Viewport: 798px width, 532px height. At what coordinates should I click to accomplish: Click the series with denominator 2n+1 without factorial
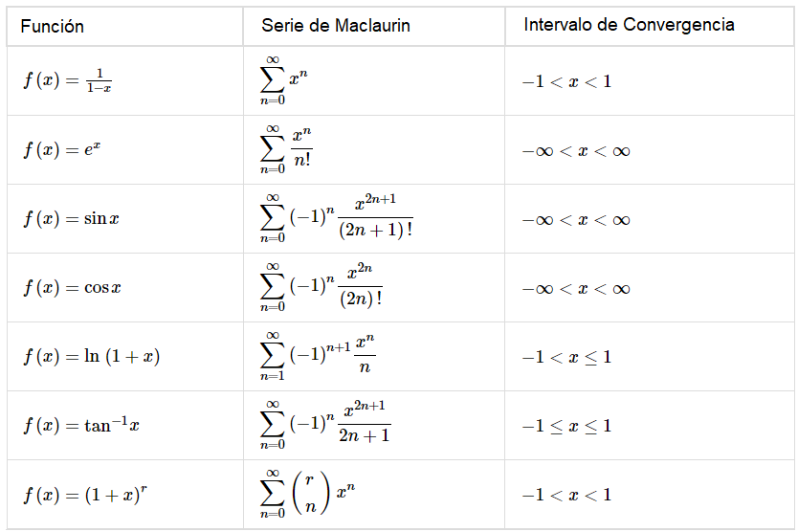click(325, 426)
